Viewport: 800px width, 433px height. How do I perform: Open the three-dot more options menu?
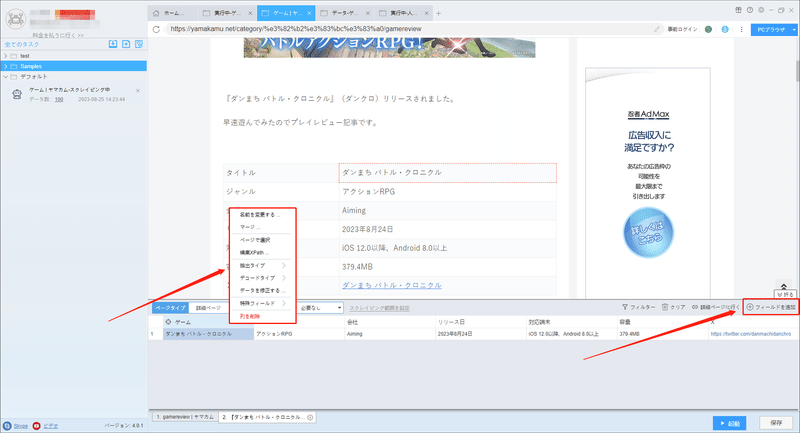click(741, 30)
